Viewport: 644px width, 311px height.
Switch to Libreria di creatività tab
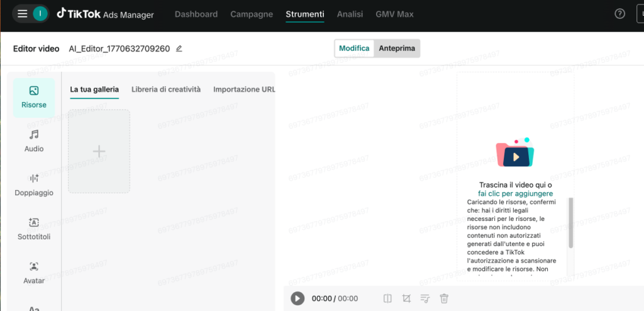(166, 89)
